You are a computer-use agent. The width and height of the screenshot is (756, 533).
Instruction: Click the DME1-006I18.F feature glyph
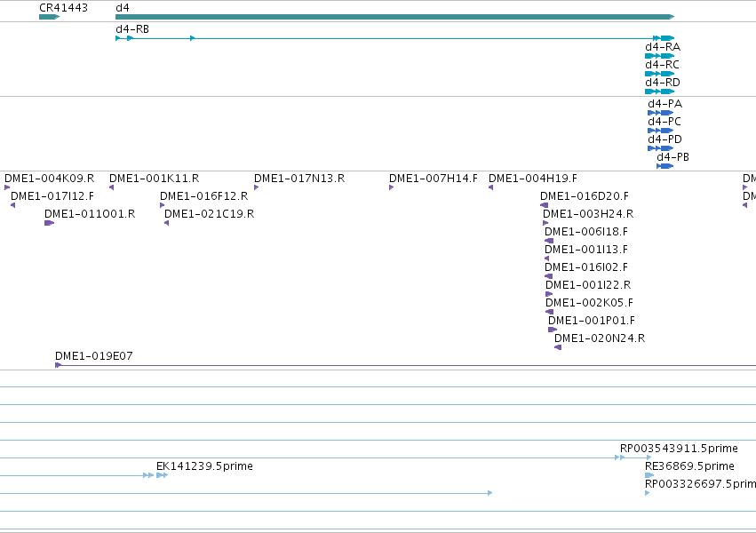coord(549,241)
